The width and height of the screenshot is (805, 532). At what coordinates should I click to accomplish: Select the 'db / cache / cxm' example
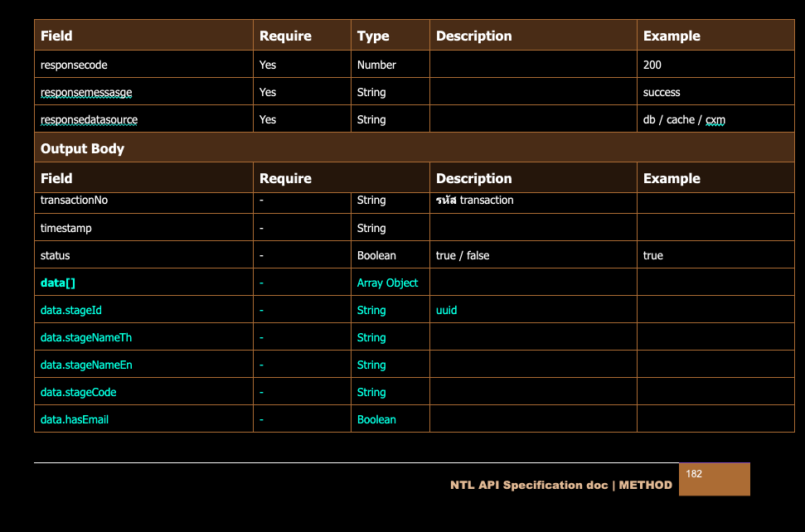coord(684,119)
